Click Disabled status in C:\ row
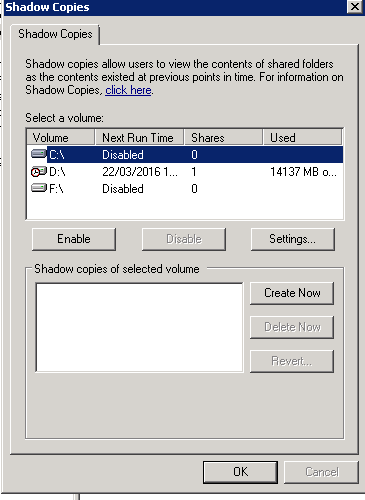The image size is (365, 500). tap(123, 155)
